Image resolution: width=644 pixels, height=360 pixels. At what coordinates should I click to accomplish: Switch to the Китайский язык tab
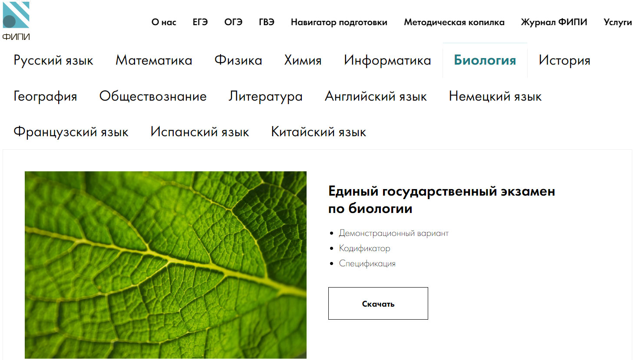[318, 132]
